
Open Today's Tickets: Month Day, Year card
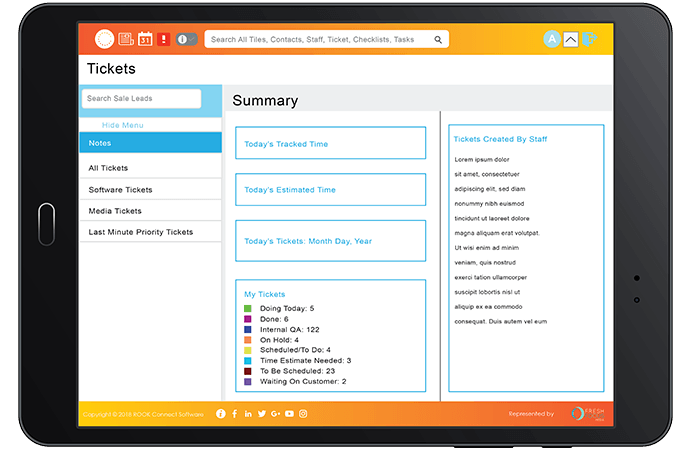click(330, 241)
